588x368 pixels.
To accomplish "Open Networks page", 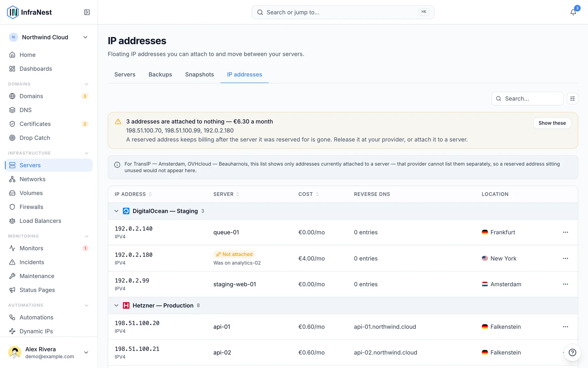I will [x=49, y=179].
